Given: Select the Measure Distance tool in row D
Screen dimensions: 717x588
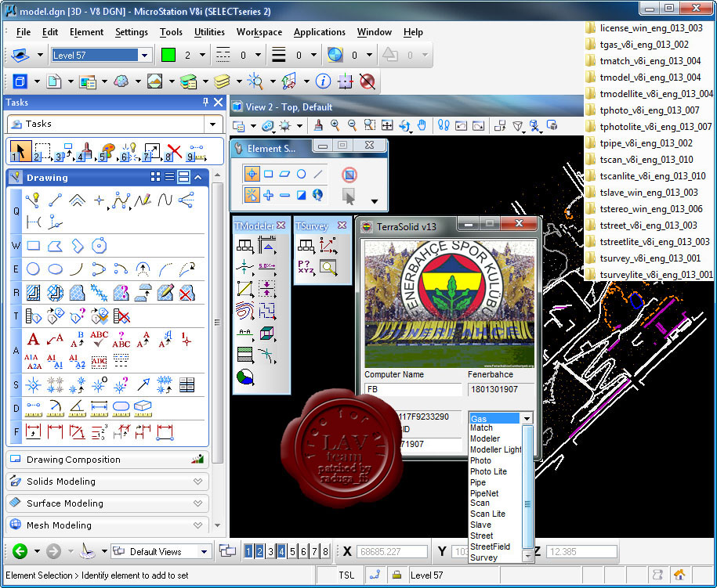Looking at the screenshot, I should coord(34,408).
